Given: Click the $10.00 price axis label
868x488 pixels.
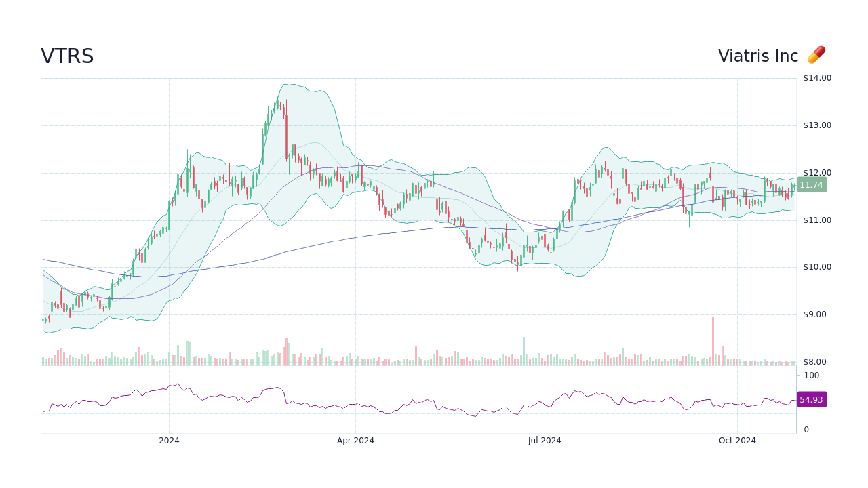Looking at the screenshot, I should point(817,267).
